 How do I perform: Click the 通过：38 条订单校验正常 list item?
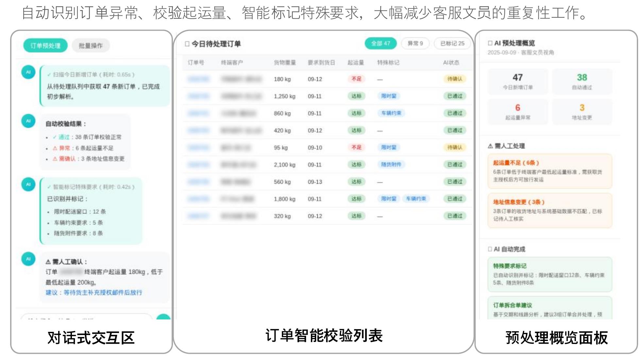pos(87,137)
